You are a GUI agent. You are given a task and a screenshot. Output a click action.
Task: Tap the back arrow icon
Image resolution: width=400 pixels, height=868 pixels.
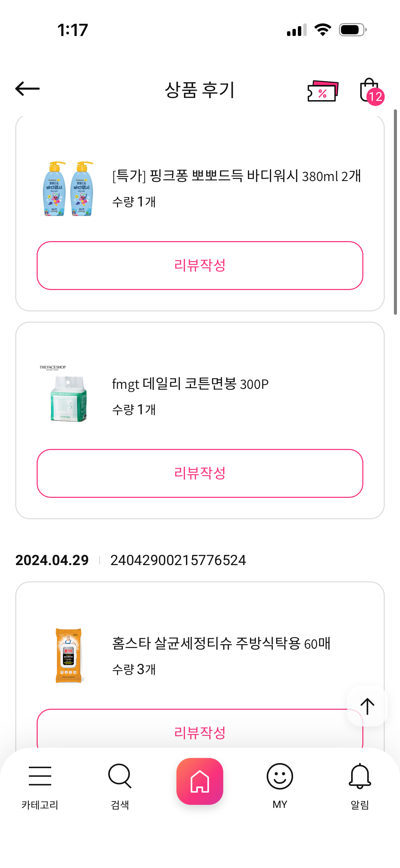pos(27,89)
